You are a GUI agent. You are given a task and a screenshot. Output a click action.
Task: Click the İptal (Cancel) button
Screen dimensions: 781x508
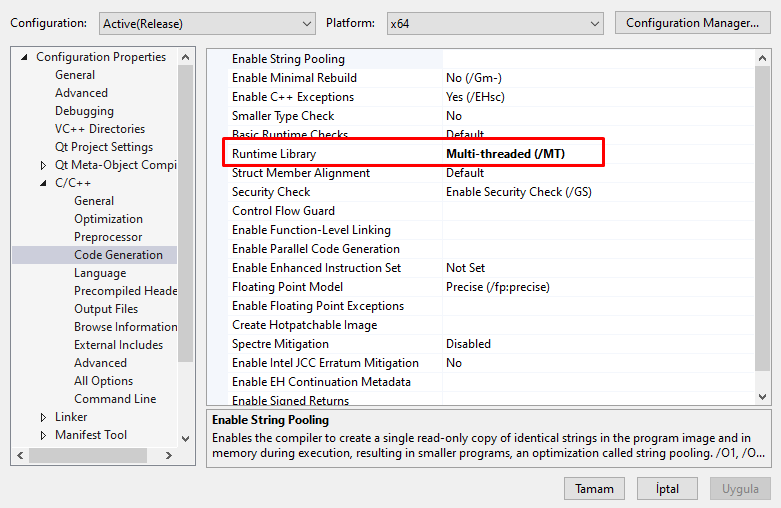(667, 489)
